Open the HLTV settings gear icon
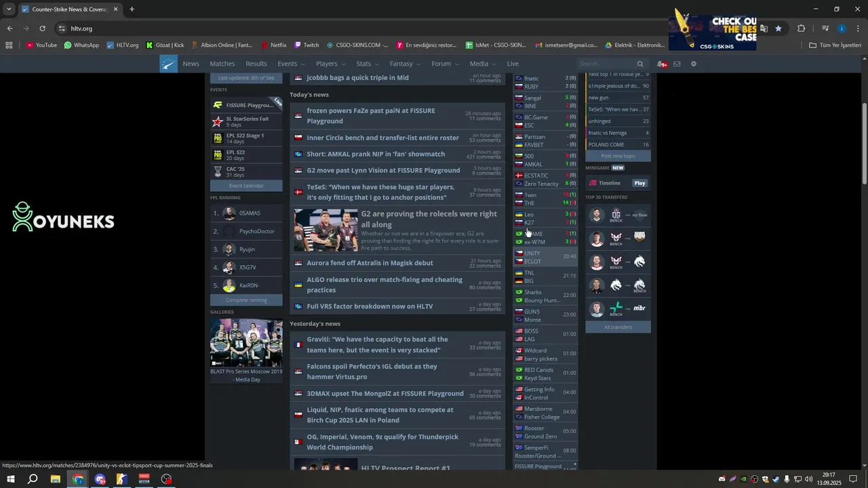 [693, 64]
